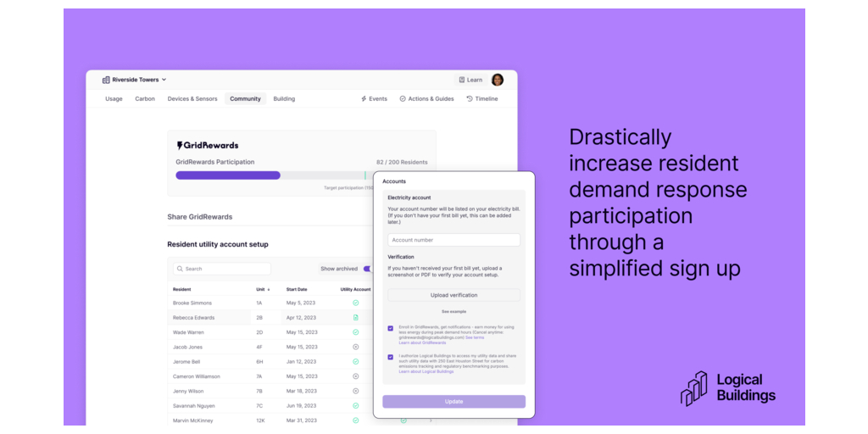The image size is (868, 434).
Task: Uncheck the Enroll in GridRewards checkbox
Action: [391, 328]
